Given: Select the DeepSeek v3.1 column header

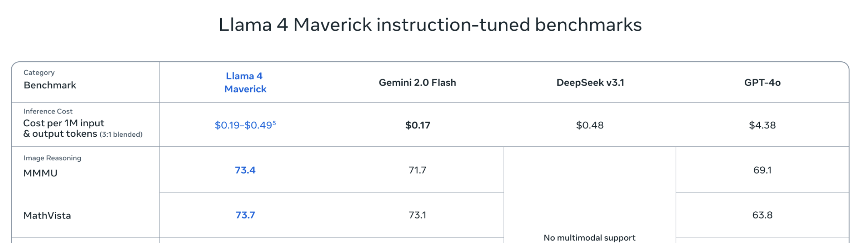Looking at the screenshot, I should tap(590, 83).
